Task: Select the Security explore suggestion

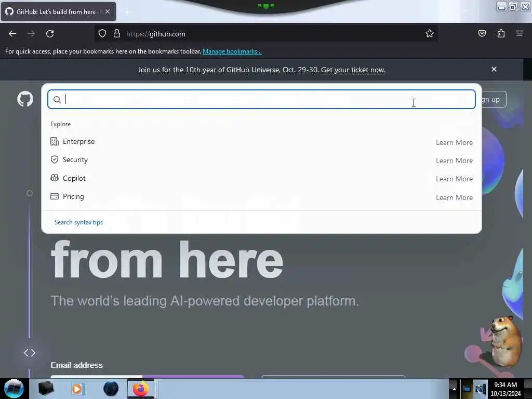Action: point(261,160)
